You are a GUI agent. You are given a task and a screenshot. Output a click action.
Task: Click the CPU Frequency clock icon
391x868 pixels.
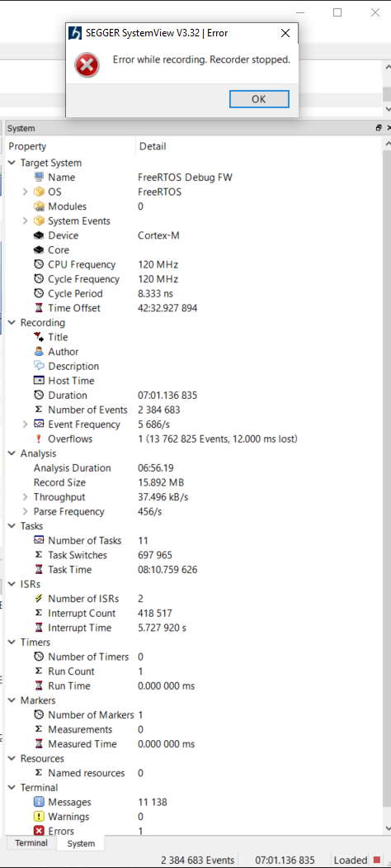tap(39, 264)
